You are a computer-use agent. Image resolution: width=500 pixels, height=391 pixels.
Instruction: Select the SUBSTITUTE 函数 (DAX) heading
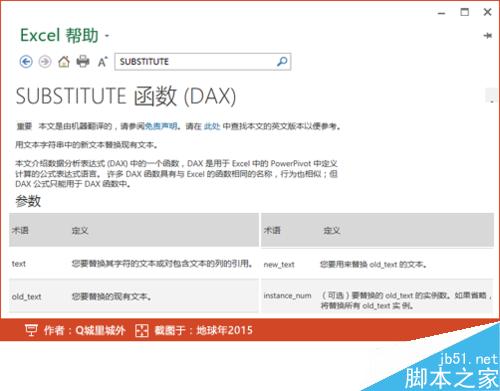click(126, 96)
